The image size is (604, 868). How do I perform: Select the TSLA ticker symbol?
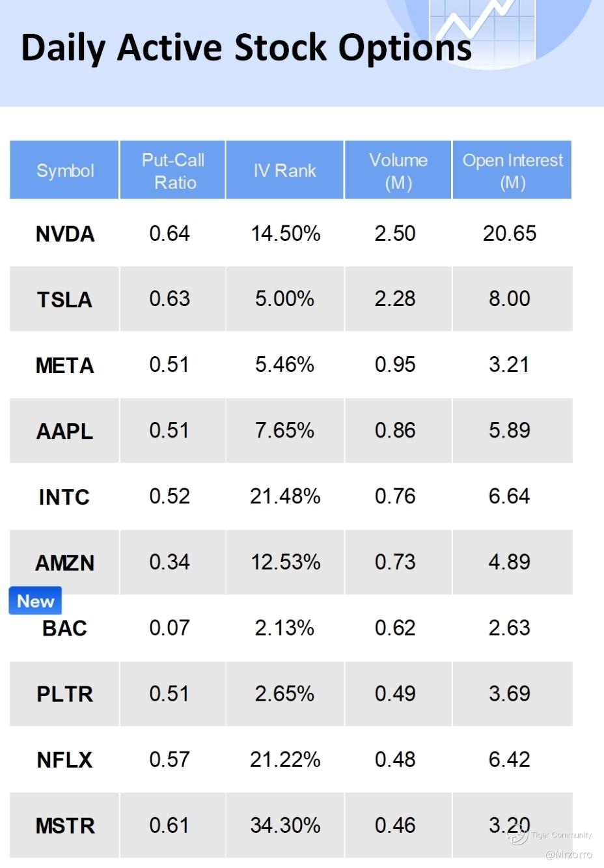click(x=64, y=300)
